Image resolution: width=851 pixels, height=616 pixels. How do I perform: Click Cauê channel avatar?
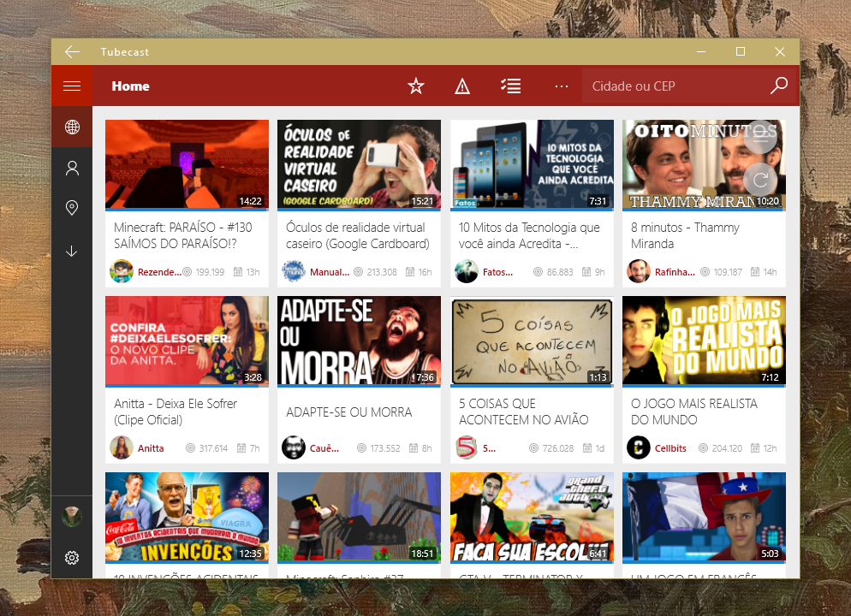(x=294, y=447)
